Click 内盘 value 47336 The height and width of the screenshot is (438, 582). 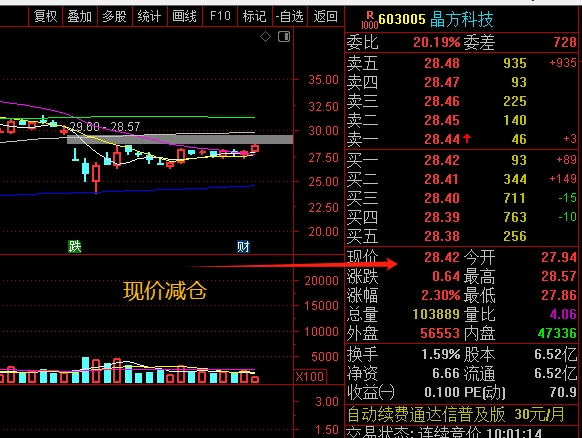(x=557, y=333)
